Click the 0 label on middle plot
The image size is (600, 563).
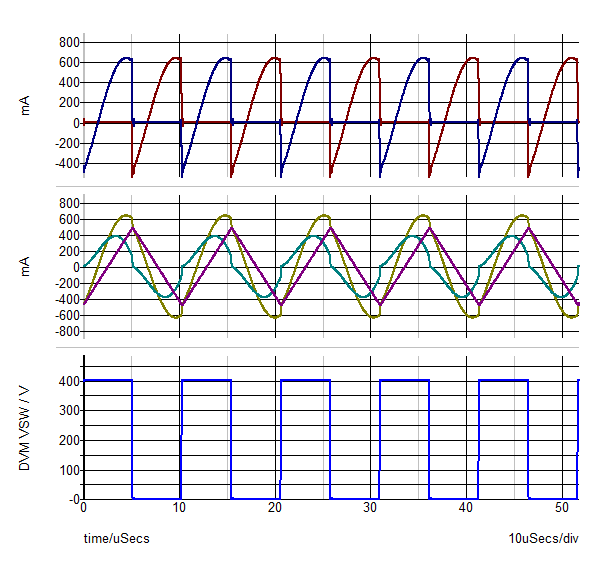75,267
